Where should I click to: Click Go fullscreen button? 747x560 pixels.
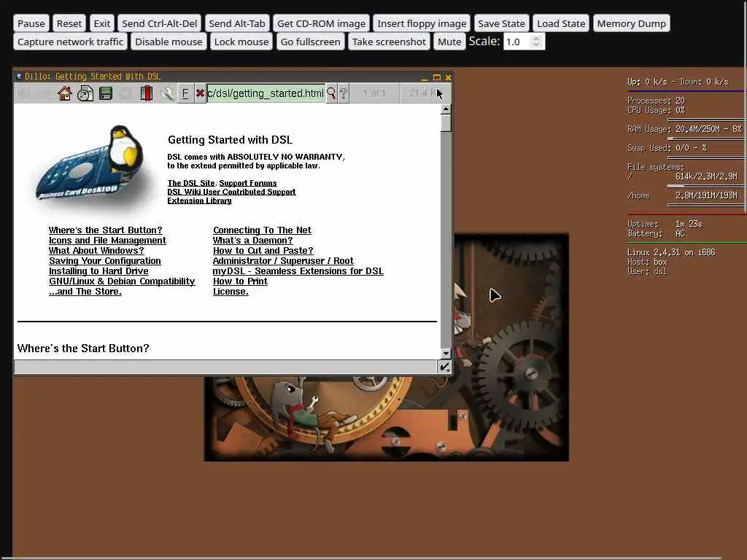[310, 42]
